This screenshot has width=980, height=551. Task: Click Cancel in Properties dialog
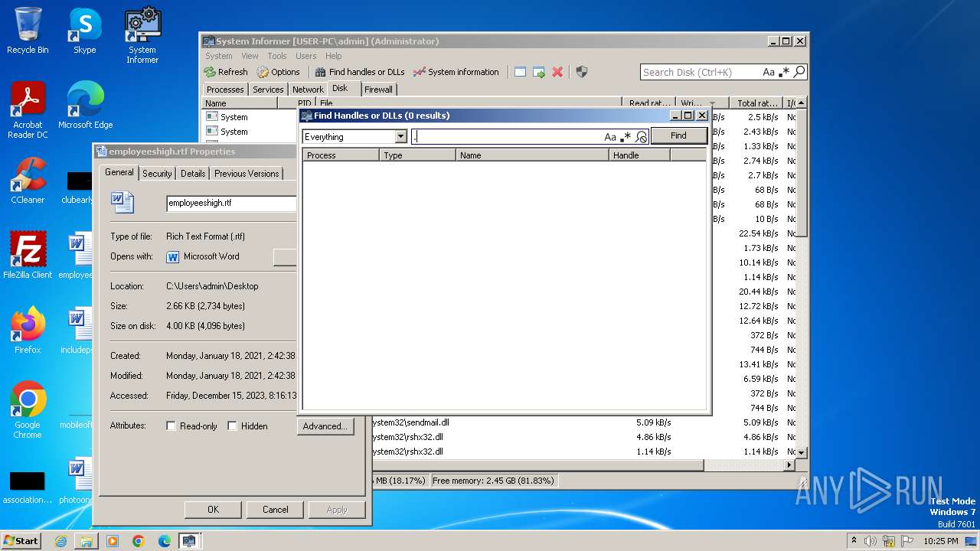pyautogui.click(x=275, y=510)
